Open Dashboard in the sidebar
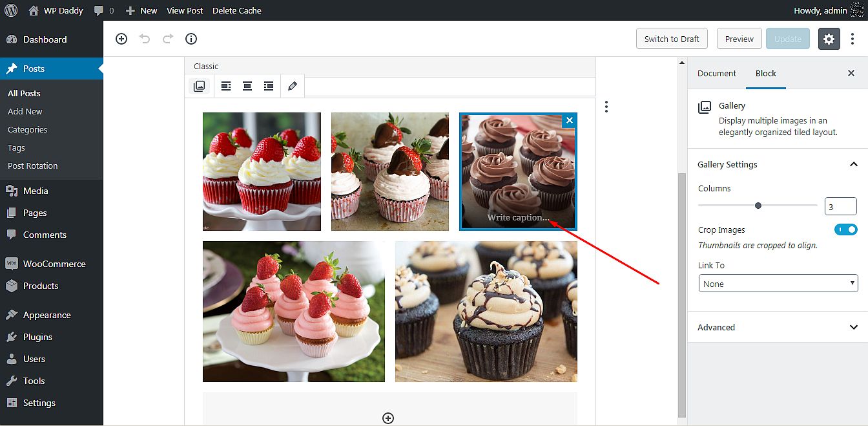The height and width of the screenshot is (426, 868). [x=52, y=39]
